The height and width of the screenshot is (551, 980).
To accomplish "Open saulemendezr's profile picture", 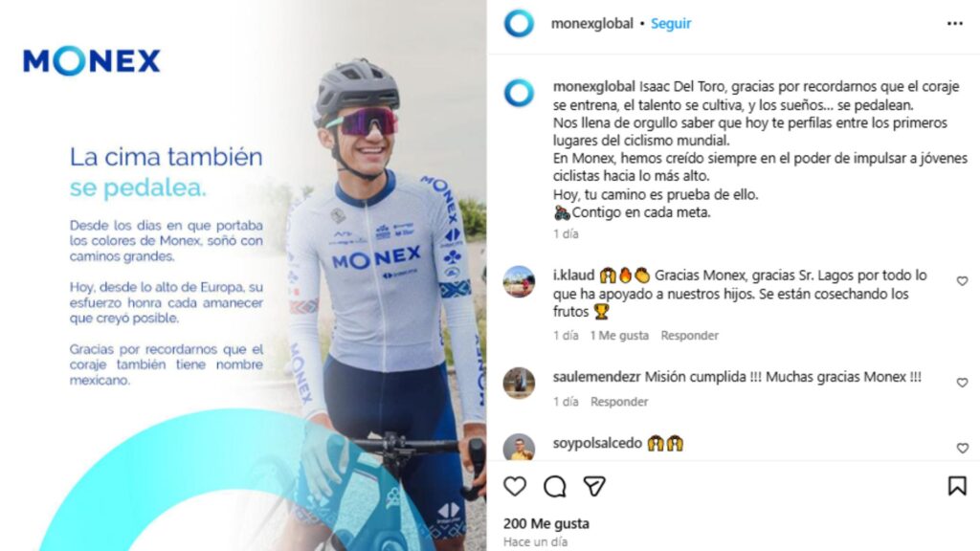I will coord(519,383).
